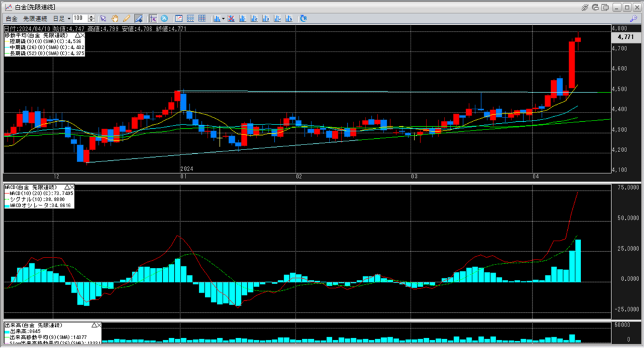Click the link chain icon in title bar
Viewport: 644px width, 348px height.
coord(585,8)
